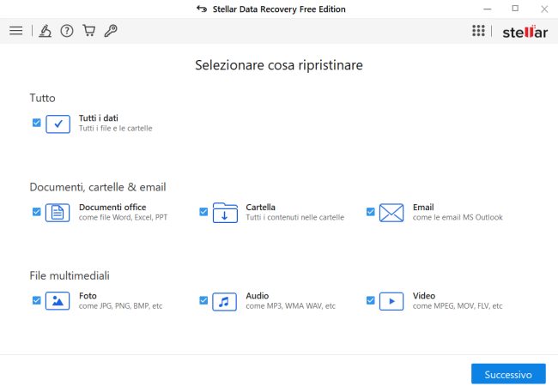Toggle the Documenti office checkbox

coord(36,212)
